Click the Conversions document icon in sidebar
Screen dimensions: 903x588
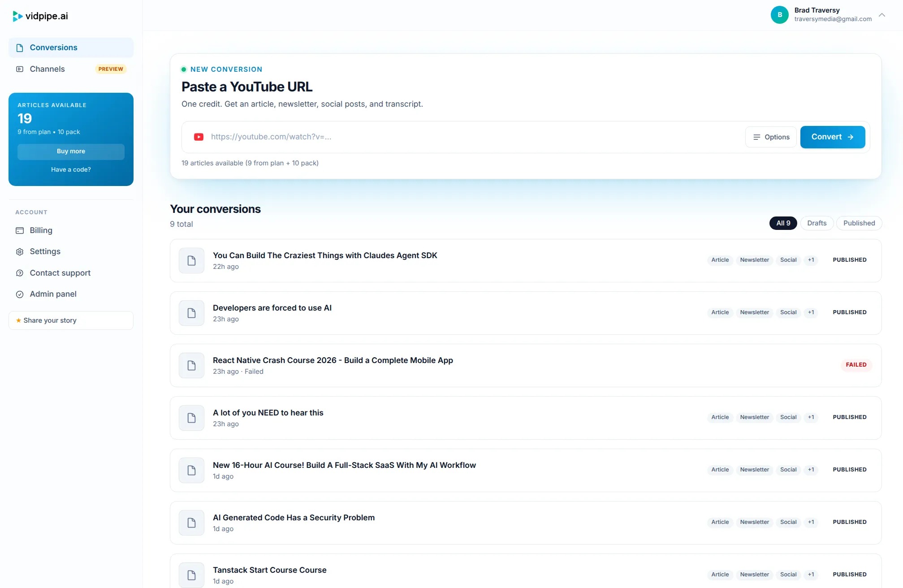pyautogui.click(x=20, y=48)
